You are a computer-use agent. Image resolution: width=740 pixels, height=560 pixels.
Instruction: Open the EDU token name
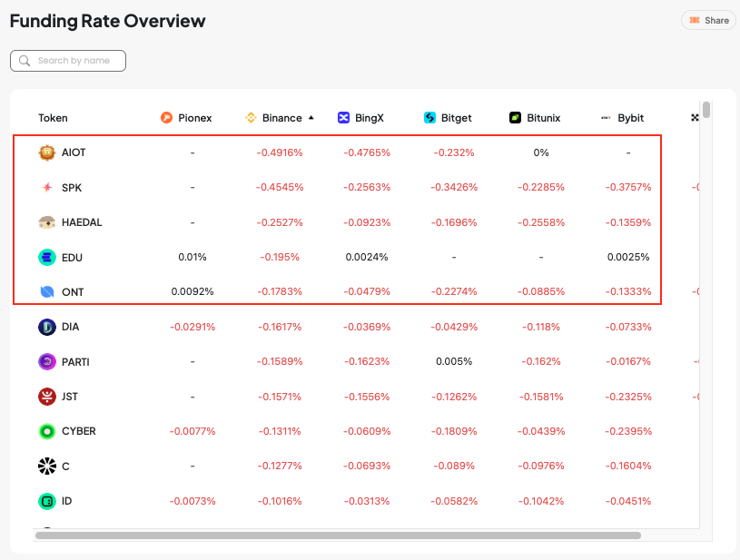(x=73, y=258)
